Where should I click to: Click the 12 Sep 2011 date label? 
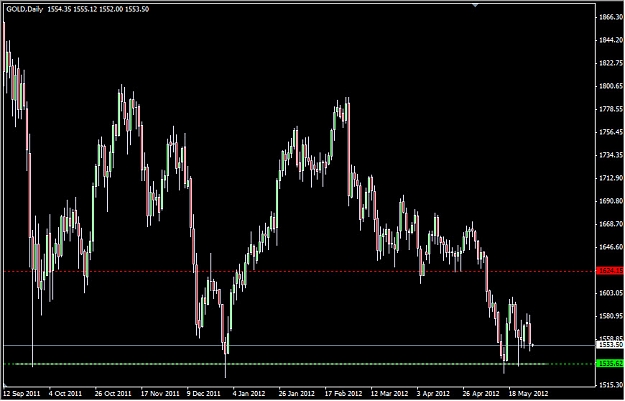tap(23, 393)
